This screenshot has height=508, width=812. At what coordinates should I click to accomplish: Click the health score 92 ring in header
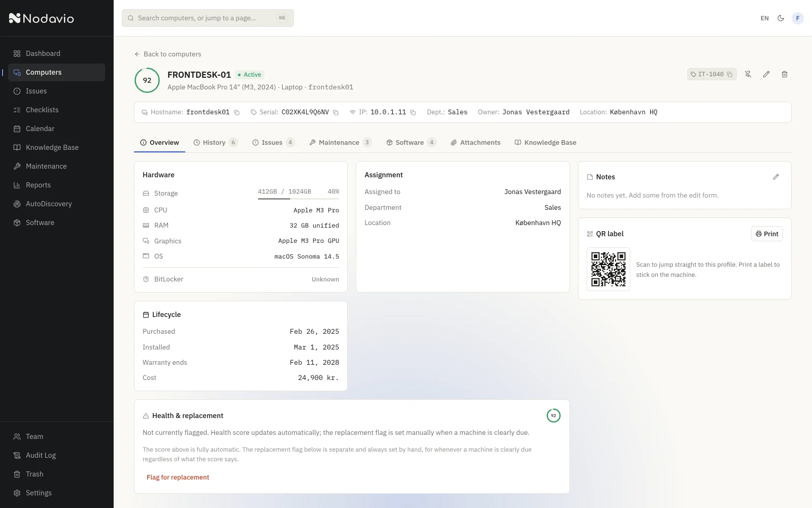click(147, 80)
